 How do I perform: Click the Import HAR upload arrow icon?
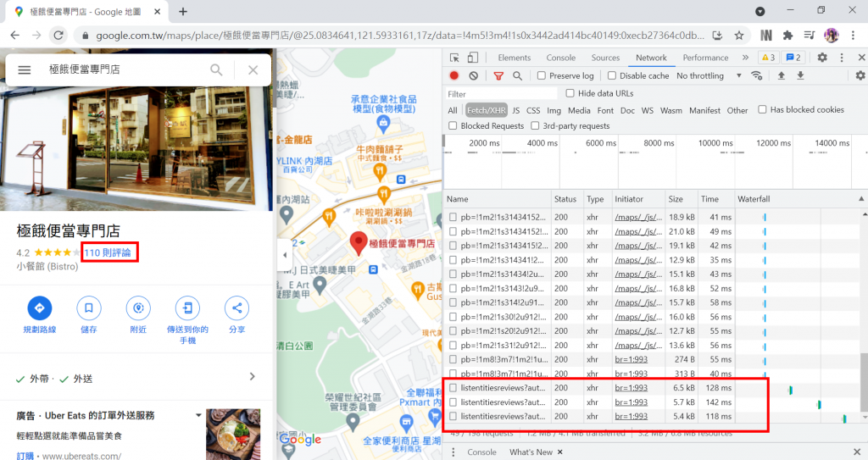(781, 76)
